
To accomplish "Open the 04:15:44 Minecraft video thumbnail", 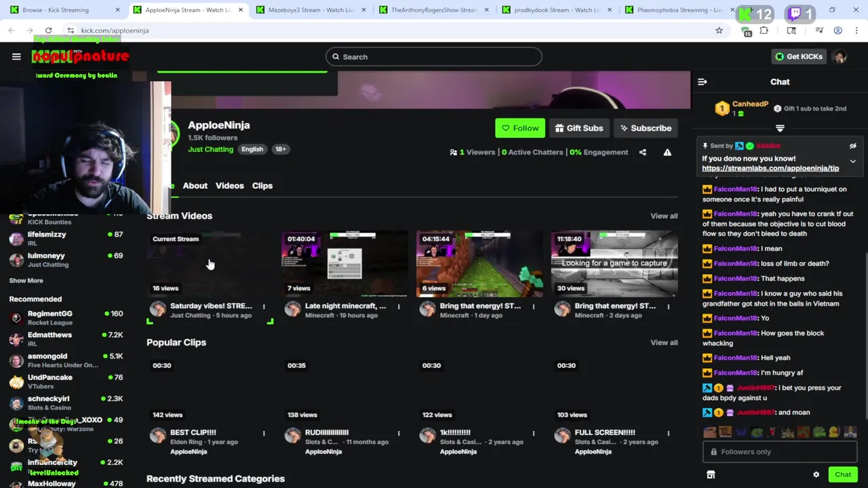I will click(479, 264).
